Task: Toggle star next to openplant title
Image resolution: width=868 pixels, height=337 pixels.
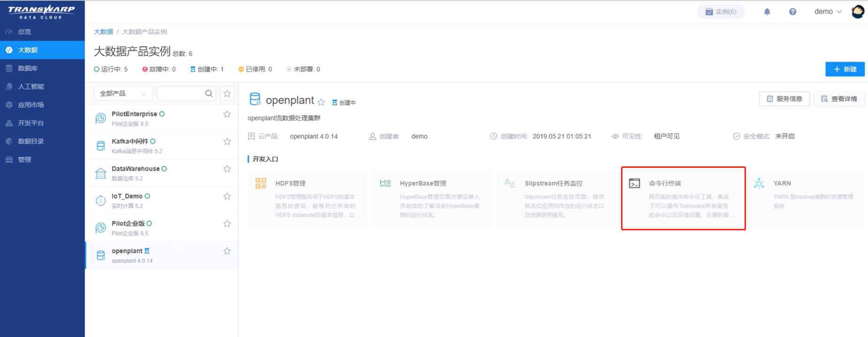Action: click(321, 102)
